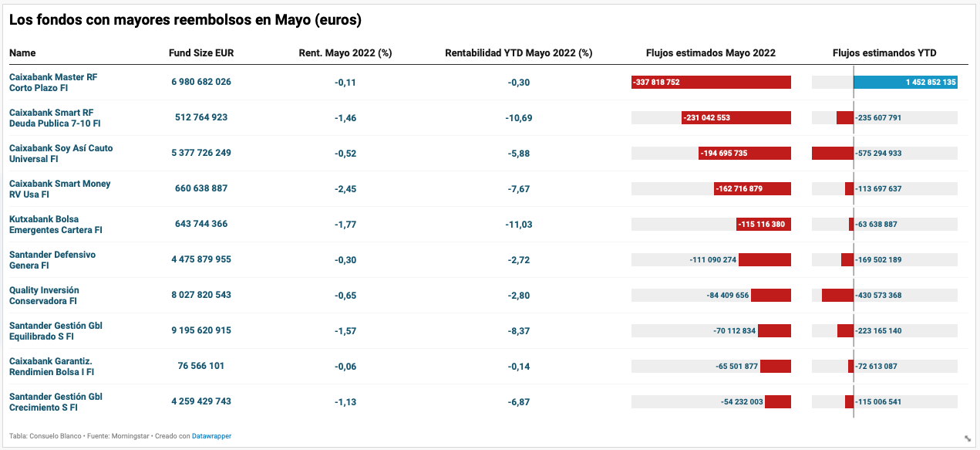Image resolution: width=980 pixels, height=450 pixels.
Task: Click Rent. Mayo 2022 (%) header
Action: pos(345,53)
